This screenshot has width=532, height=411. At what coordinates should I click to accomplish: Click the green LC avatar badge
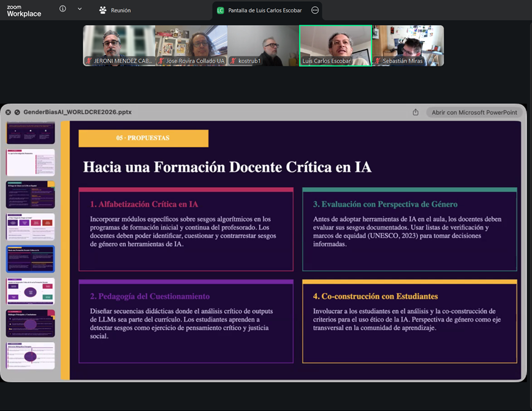[220, 10]
